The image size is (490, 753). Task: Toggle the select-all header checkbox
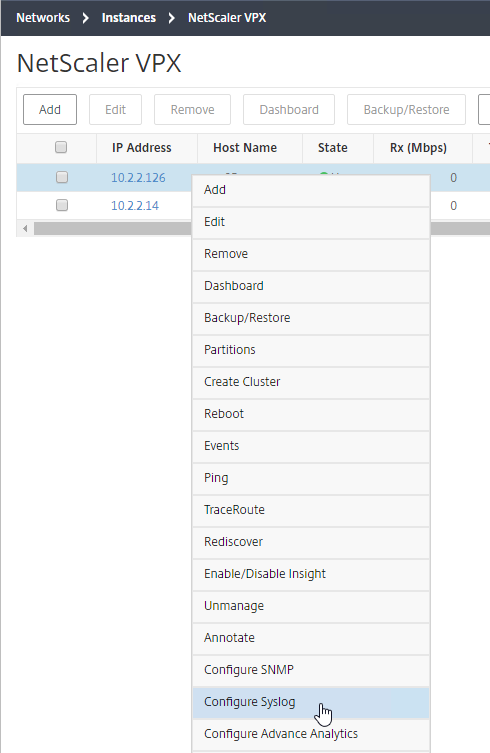(x=61, y=147)
